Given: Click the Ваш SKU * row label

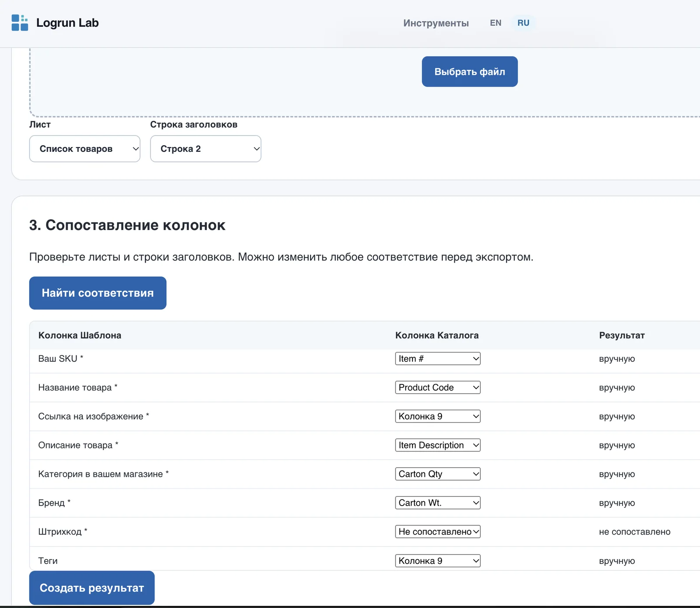Looking at the screenshot, I should [x=60, y=359].
